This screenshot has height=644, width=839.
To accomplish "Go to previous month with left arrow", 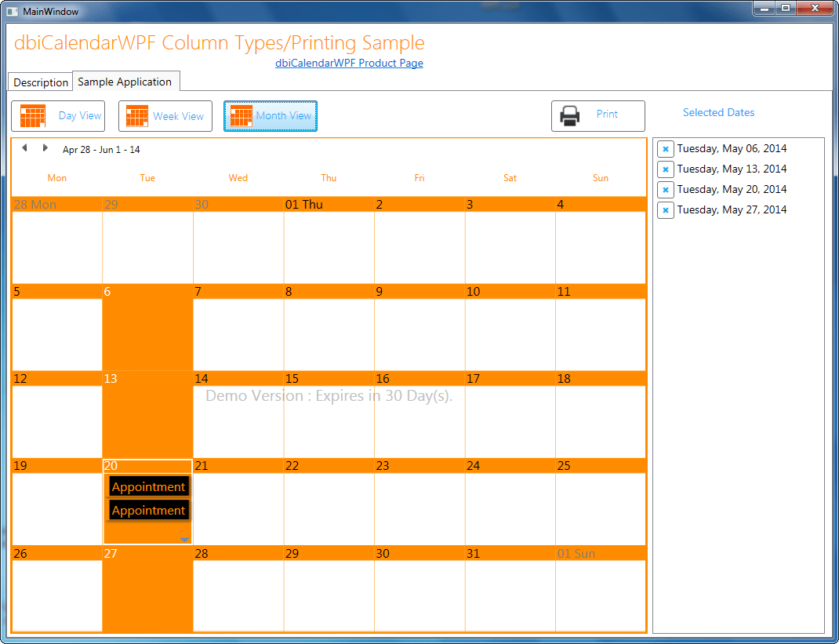I will (24, 148).
